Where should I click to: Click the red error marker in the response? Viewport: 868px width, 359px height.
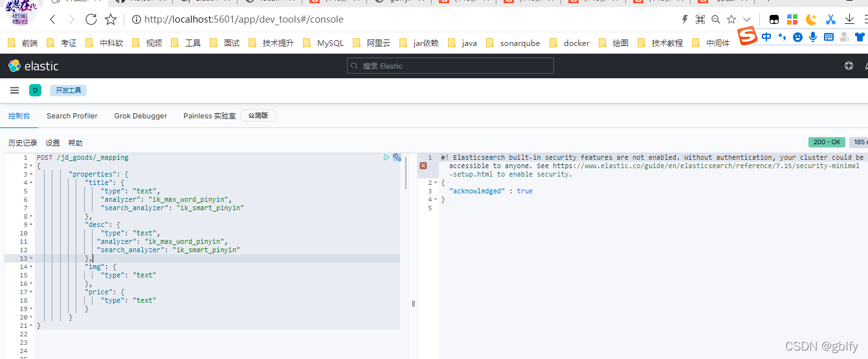click(x=423, y=166)
